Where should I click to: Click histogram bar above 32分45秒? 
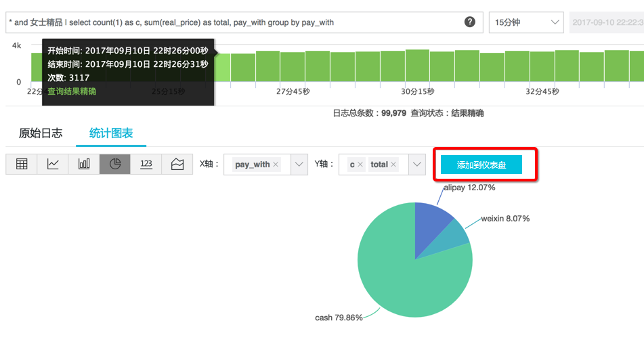coord(542,66)
